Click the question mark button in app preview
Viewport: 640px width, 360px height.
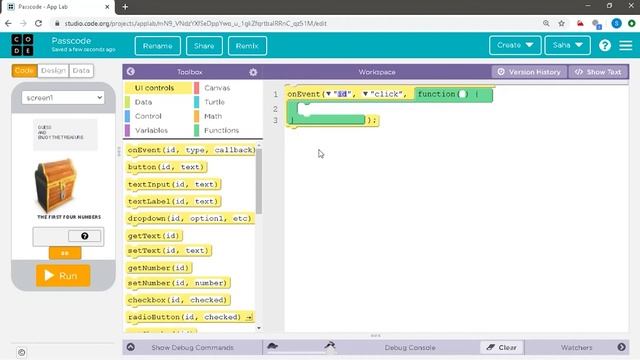click(x=84, y=236)
